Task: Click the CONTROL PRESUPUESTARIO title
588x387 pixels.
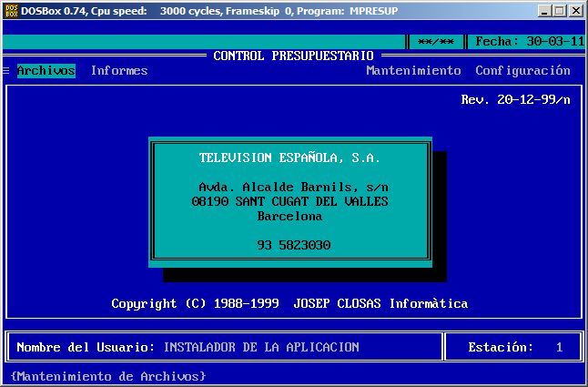Action: (293, 56)
